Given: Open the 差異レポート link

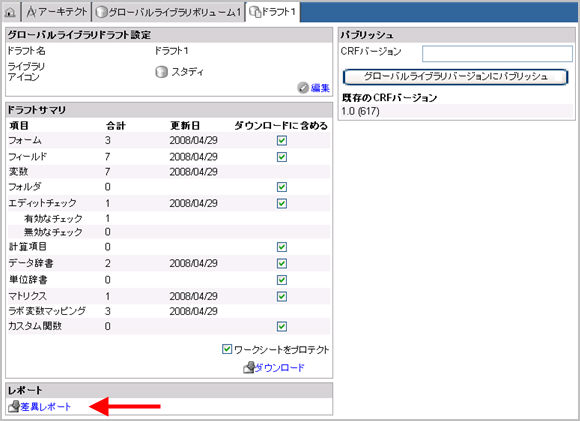Looking at the screenshot, I should 45,407.
